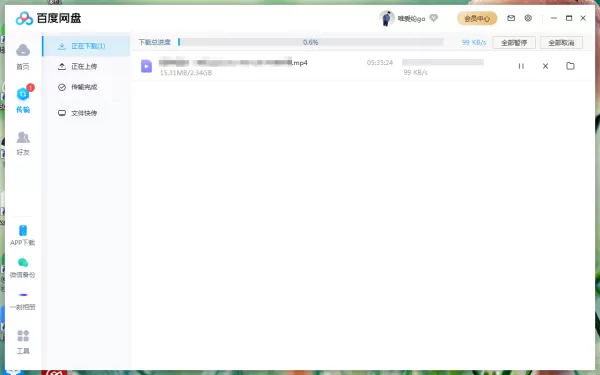Image resolution: width=600 pixels, height=375 pixels.
Task: Minimize the Baidu Netdisk window
Action: tap(554, 18)
